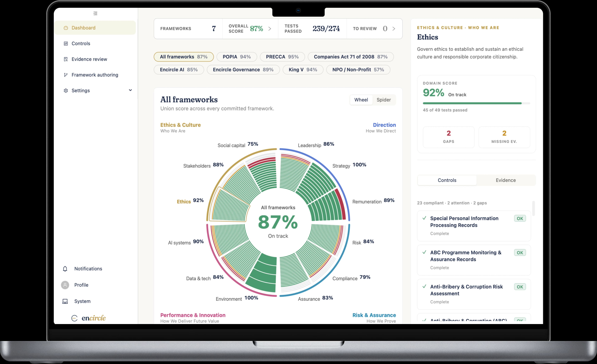The width and height of the screenshot is (597, 364).
Task: Click AI systems 90% label
Action: [x=186, y=242]
